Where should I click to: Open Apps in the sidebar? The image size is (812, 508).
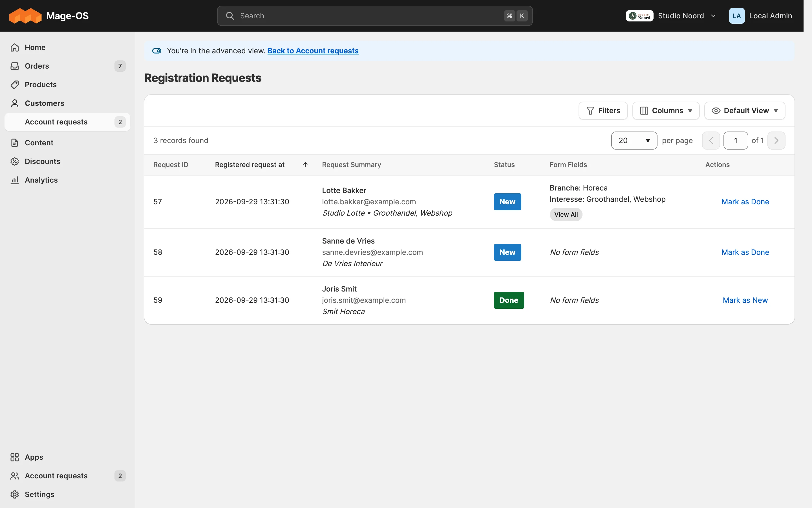point(67,457)
